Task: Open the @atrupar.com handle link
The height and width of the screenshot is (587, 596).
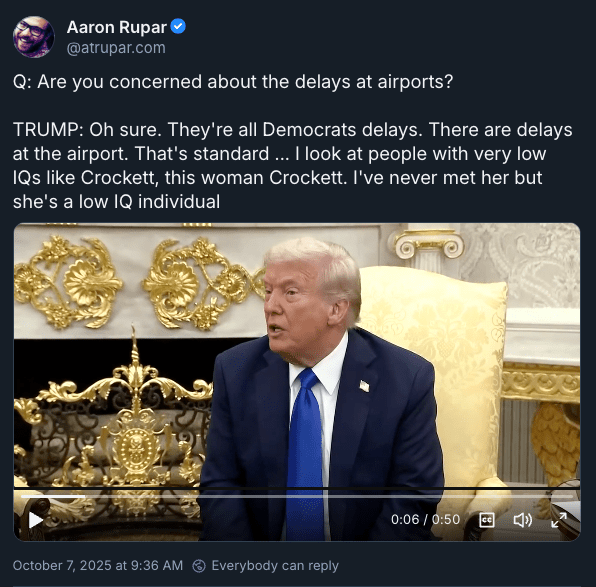Action: (x=116, y=48)
